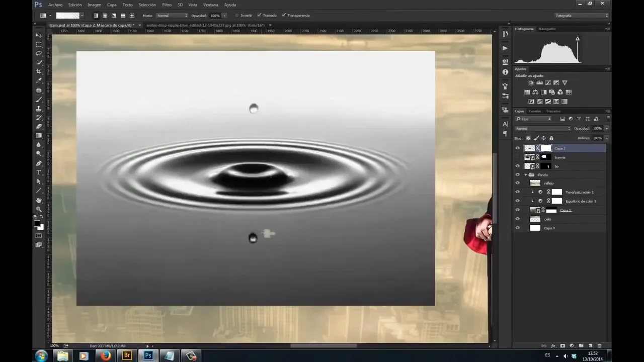Switch to the Navegador panel tab
644x362 pixels.
point(547,29)
